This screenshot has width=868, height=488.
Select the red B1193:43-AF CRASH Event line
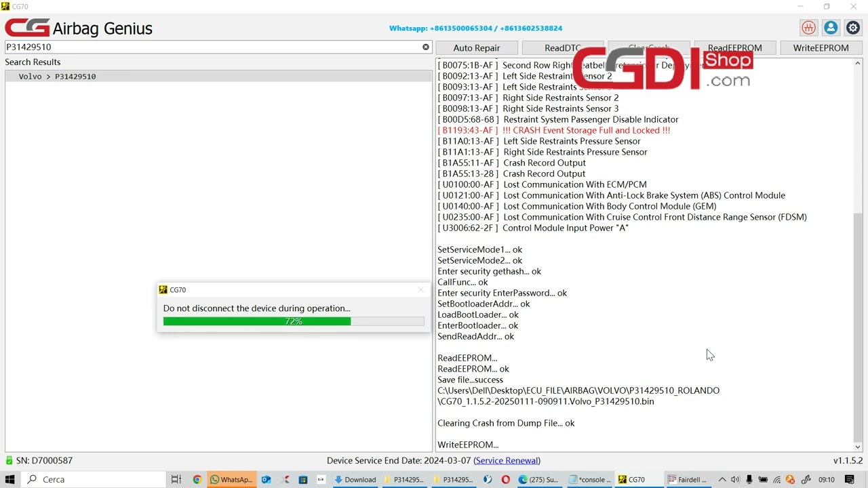554,130
